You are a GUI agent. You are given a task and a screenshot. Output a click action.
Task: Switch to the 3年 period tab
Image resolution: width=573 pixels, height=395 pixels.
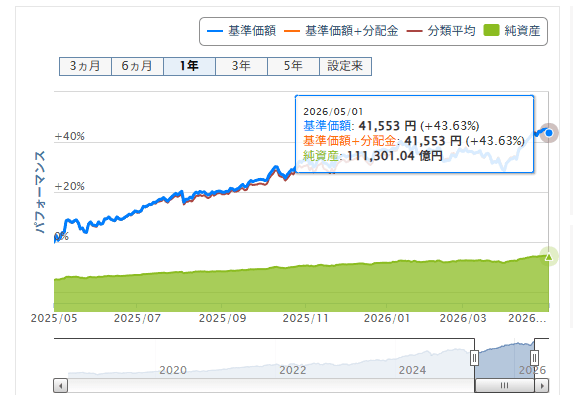click(x=241, y=66)
